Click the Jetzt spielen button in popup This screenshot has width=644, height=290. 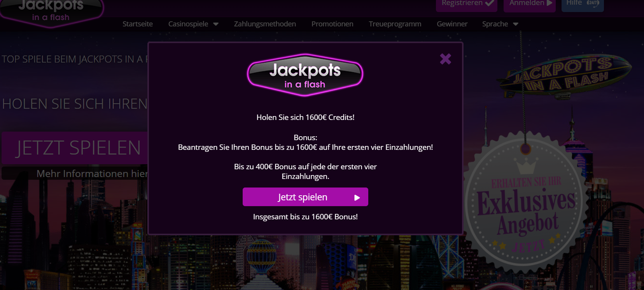click(x=305, y=197)
